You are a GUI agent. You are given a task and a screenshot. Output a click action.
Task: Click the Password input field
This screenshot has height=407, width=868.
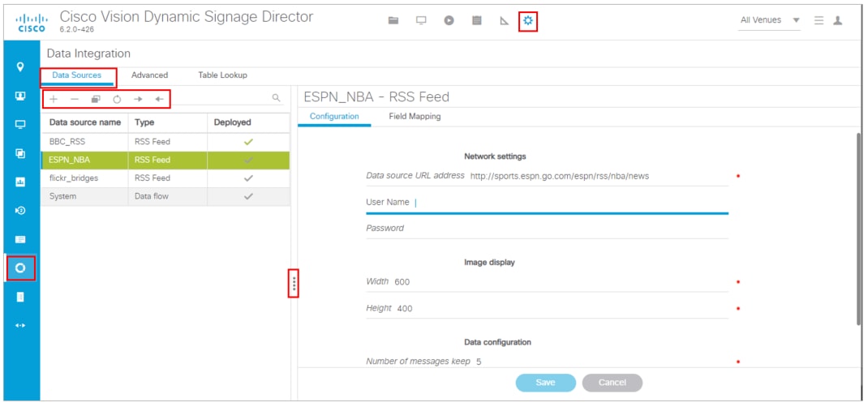pyautogui.click(x=547, y=228)
